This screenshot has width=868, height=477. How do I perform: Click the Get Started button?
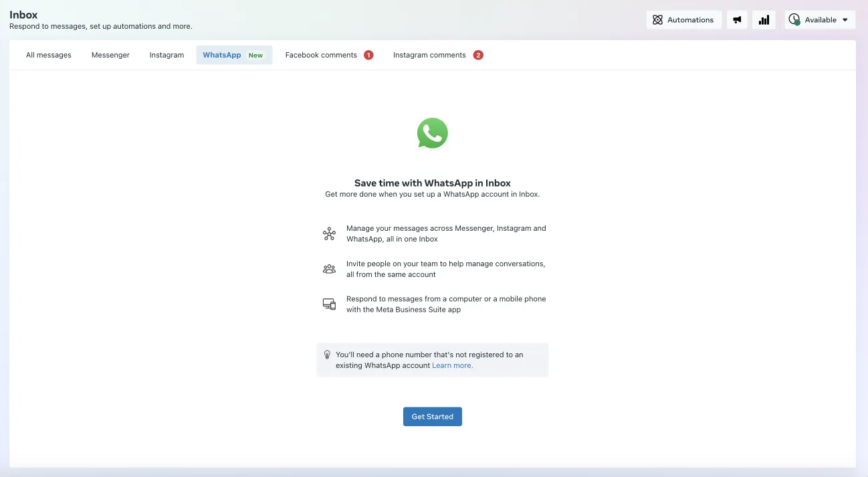click(x=432, y=416)
